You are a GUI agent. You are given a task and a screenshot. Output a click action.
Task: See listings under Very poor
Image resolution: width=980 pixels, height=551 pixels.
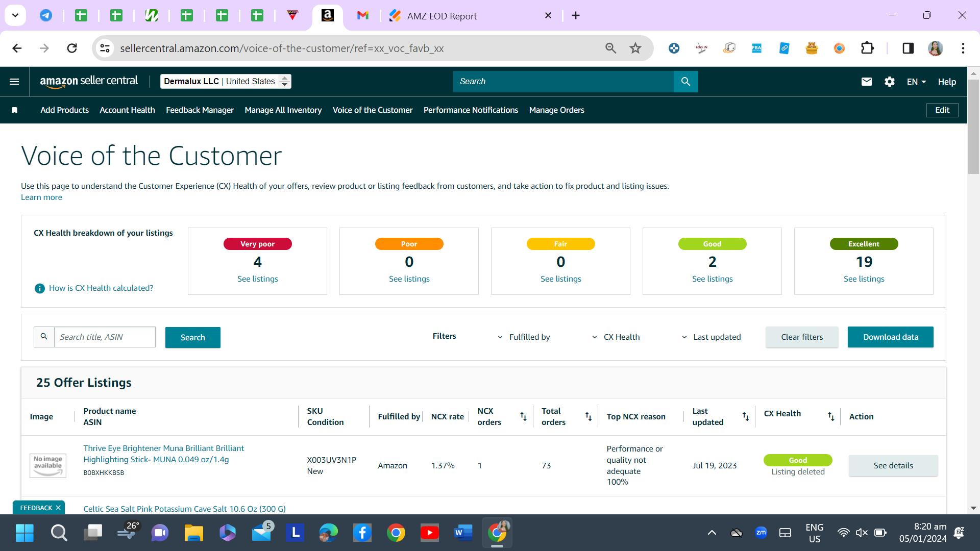pos(257,279)
